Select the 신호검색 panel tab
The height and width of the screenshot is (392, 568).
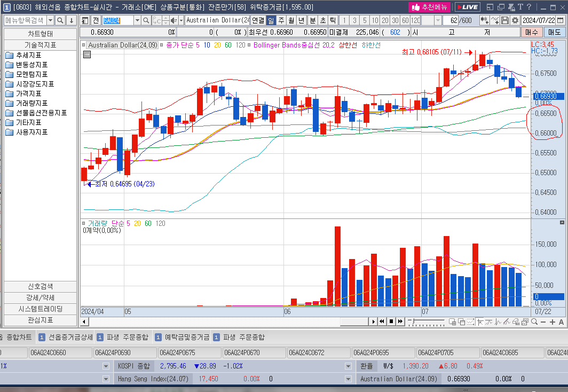click(40, 286)
